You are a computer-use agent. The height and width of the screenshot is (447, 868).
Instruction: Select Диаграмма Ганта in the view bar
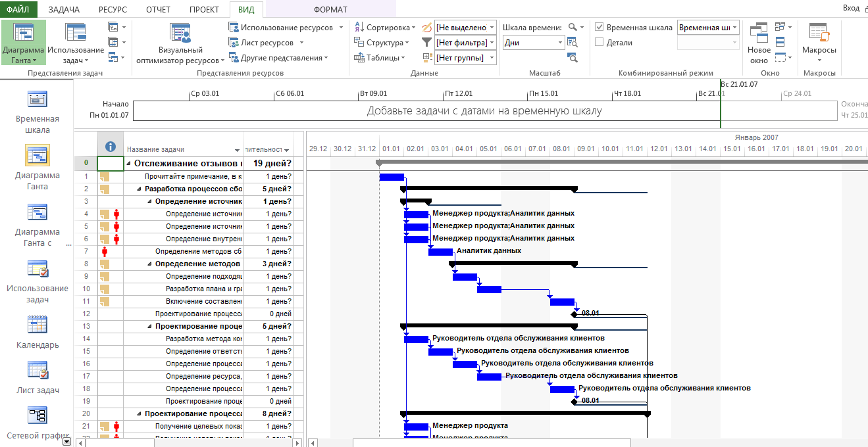click(37, 168)
